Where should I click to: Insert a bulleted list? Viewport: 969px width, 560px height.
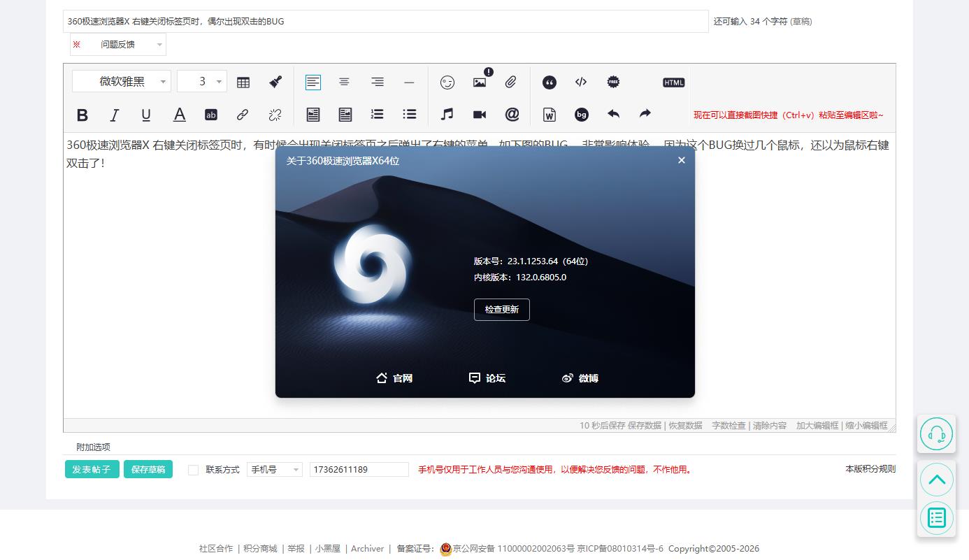[x=410, y=115]
